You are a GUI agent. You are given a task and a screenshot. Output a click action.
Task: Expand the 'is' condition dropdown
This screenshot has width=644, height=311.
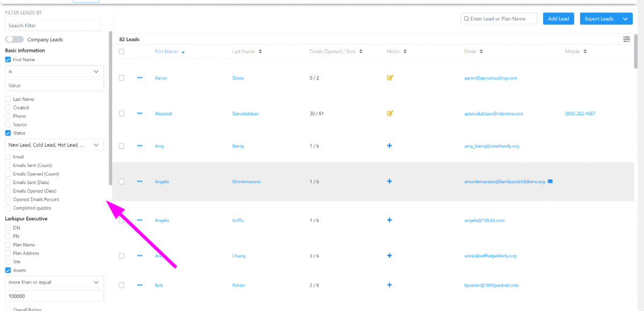[x=54, y=71]
